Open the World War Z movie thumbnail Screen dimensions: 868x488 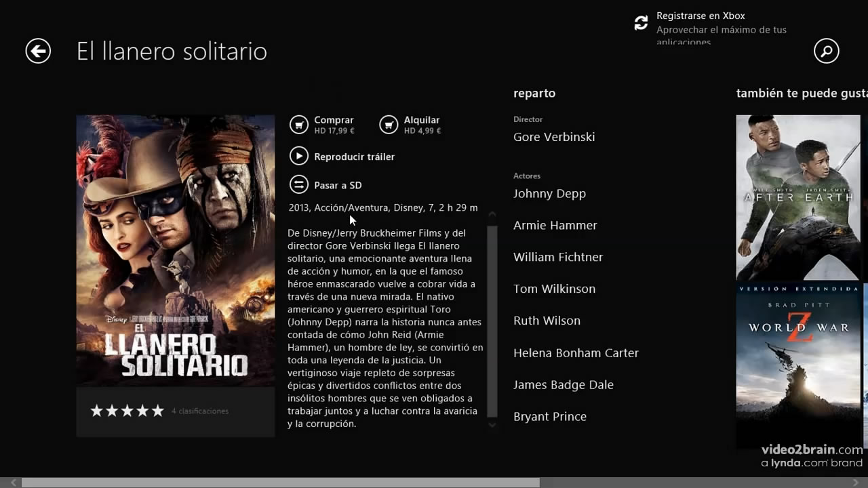pos(798,365)
